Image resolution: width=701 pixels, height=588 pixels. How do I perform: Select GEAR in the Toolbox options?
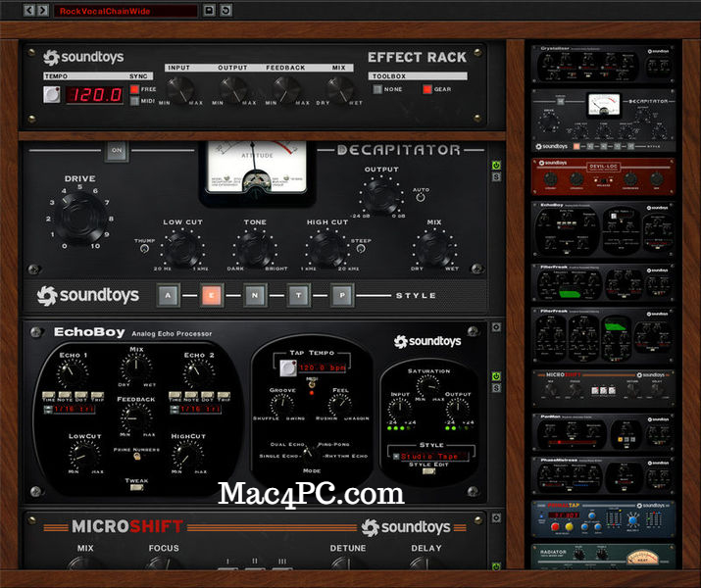(427, 89)
